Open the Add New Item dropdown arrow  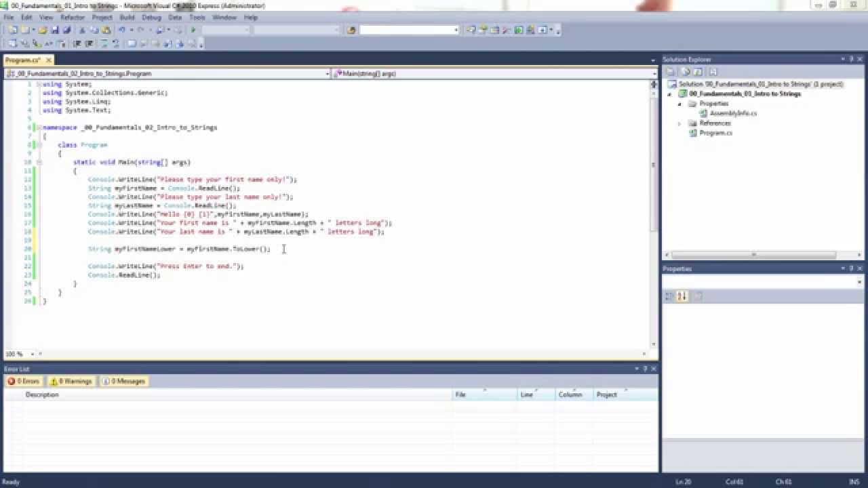[34, 30]
